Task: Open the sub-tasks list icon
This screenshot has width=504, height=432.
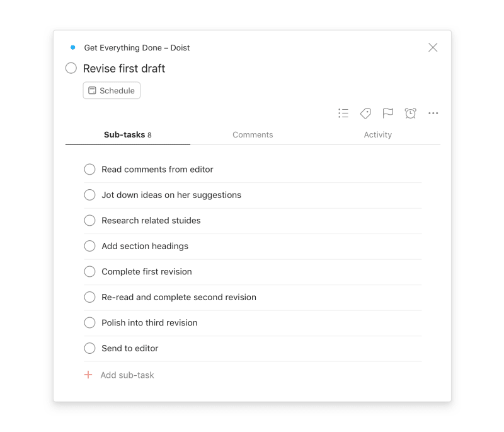Action: click(343, 114)
